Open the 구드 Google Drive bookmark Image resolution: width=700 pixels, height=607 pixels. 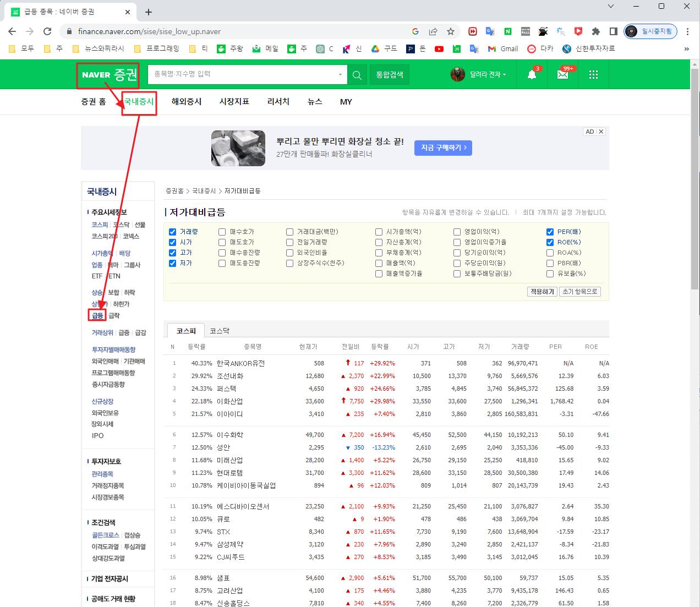(x=384, y=48)
